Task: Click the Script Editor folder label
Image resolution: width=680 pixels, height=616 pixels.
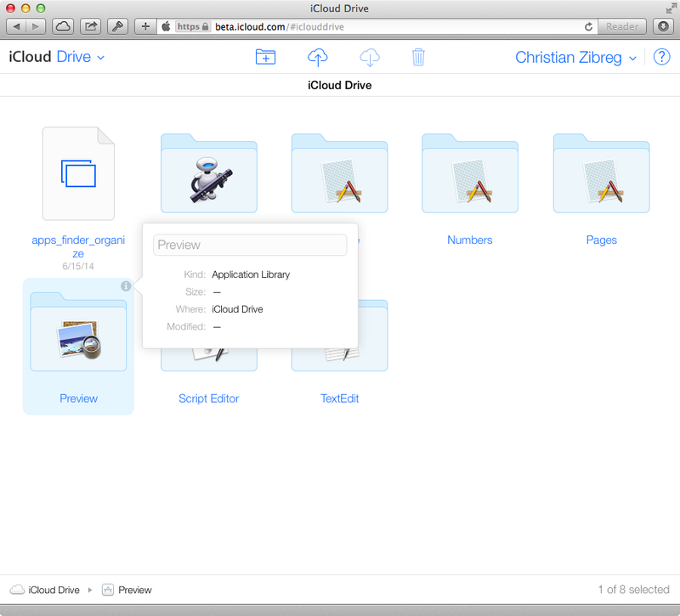Action: coord(208,398)
